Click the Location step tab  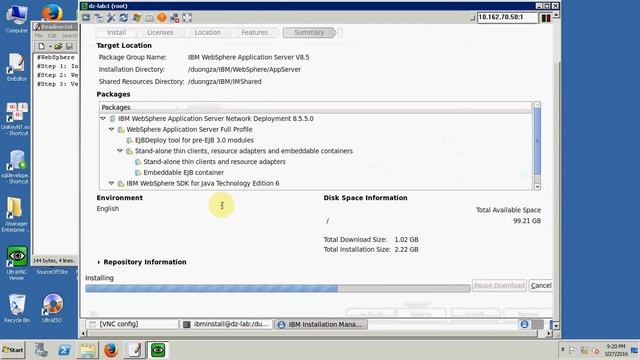click(x=207, y=32)
